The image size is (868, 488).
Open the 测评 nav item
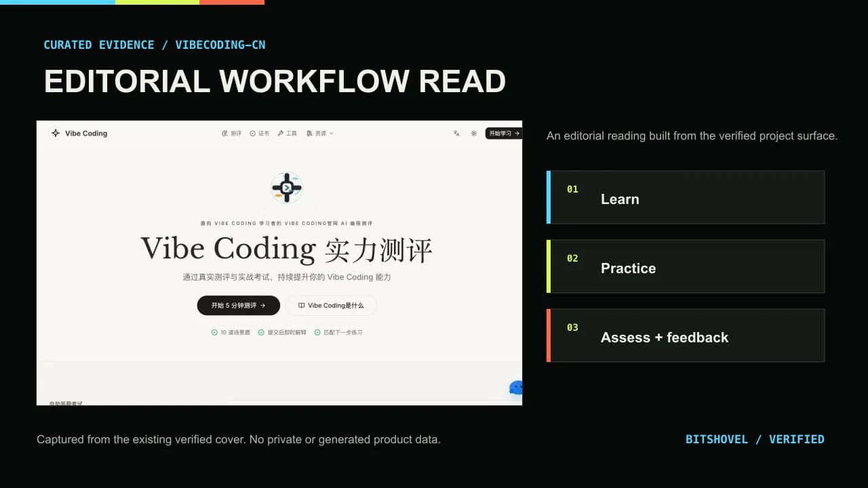click(232, 134)
